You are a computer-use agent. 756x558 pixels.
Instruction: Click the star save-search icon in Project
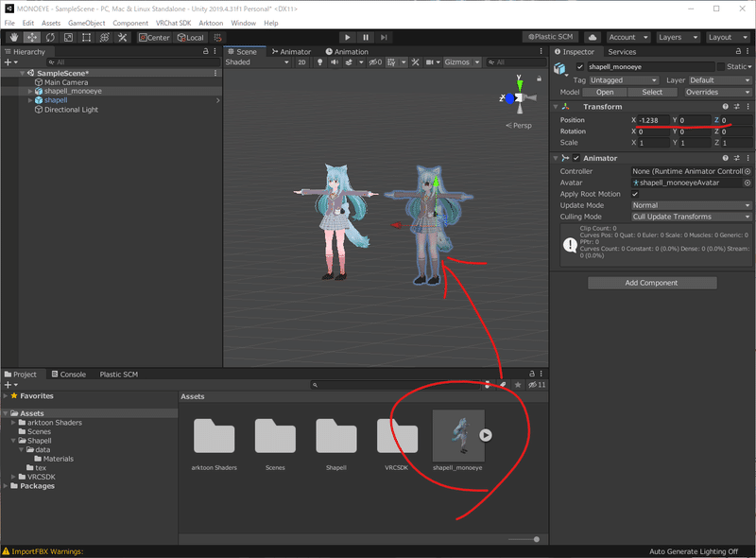point(518,385)
